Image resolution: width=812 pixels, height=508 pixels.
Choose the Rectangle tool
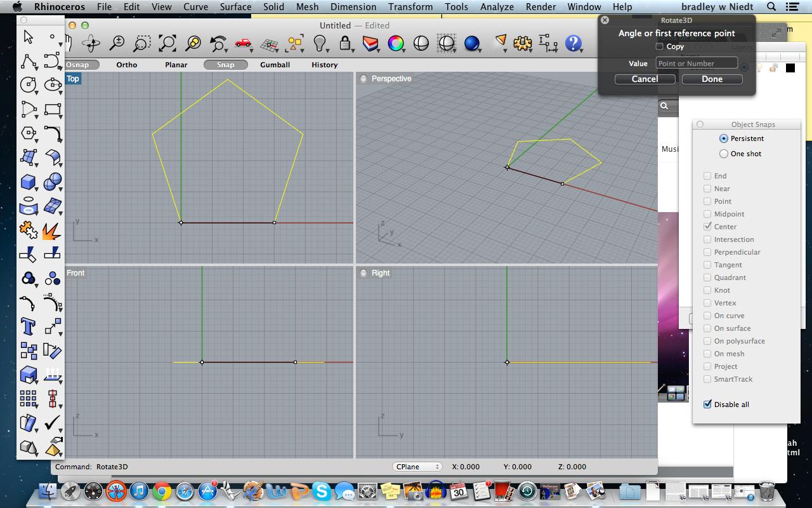point(52,109)
